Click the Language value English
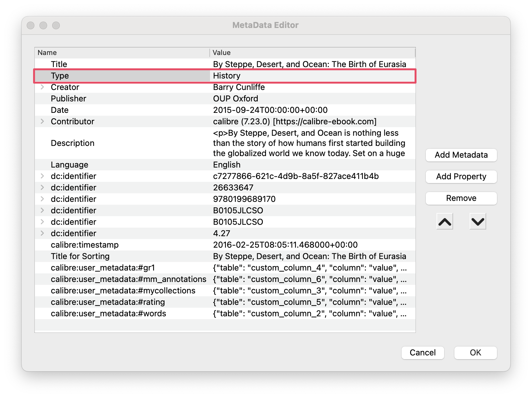532x398 pixels. click(x=227, y=165)
